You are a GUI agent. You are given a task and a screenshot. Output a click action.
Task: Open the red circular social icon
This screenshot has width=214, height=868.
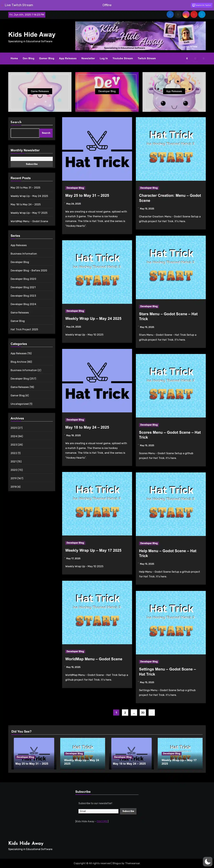194,14
